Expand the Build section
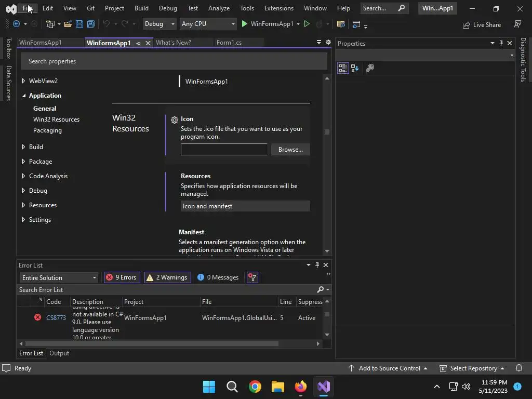532x399 pixels. [x=23, y=147]
